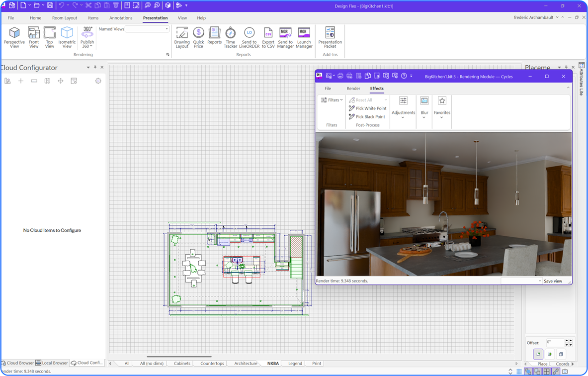Image resolution: width=588 pixels, height=376 pixels.
Task: Select the NKBA drawing tab
Action: click(x=273, y=364)
